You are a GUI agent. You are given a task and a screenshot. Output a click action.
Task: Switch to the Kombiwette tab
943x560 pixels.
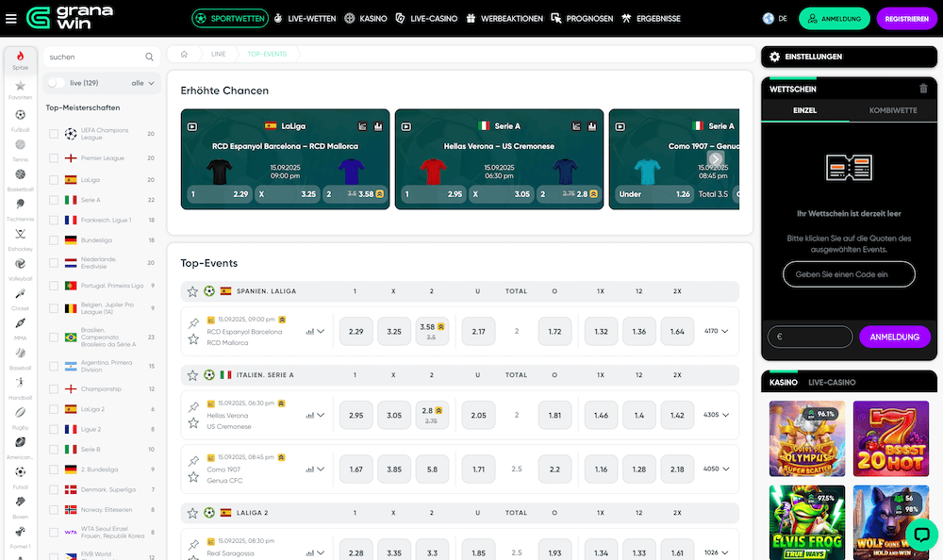[x=892, y=110]
